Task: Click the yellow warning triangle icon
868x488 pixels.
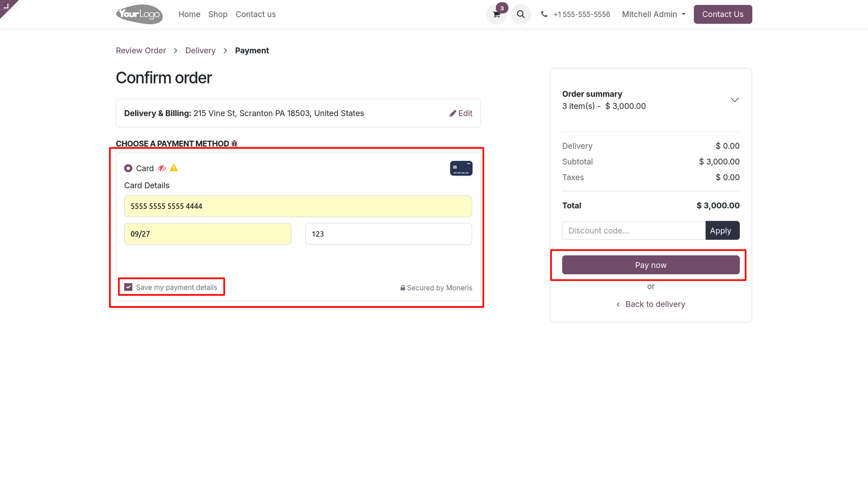Action: (174, 168)
